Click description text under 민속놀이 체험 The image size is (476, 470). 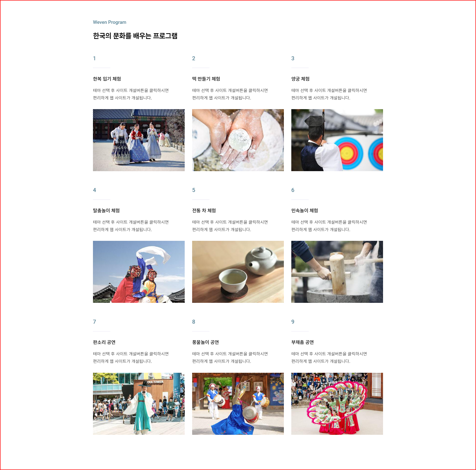[329, 226]
